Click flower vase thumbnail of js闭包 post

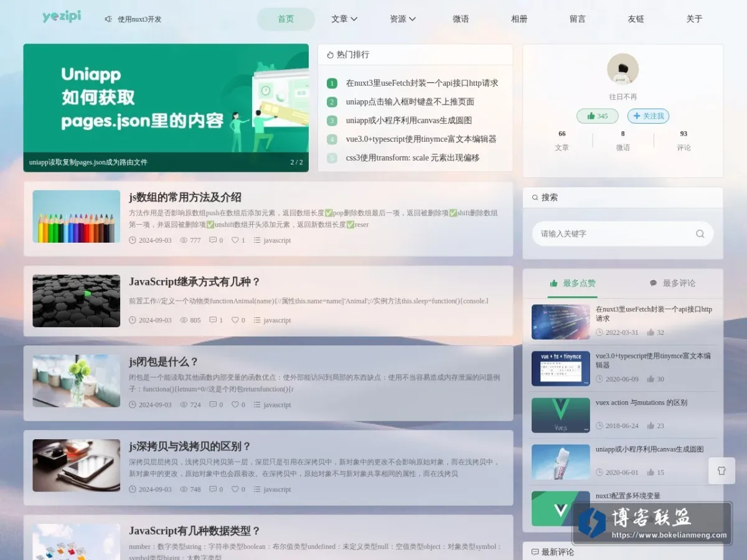(77, 381)
